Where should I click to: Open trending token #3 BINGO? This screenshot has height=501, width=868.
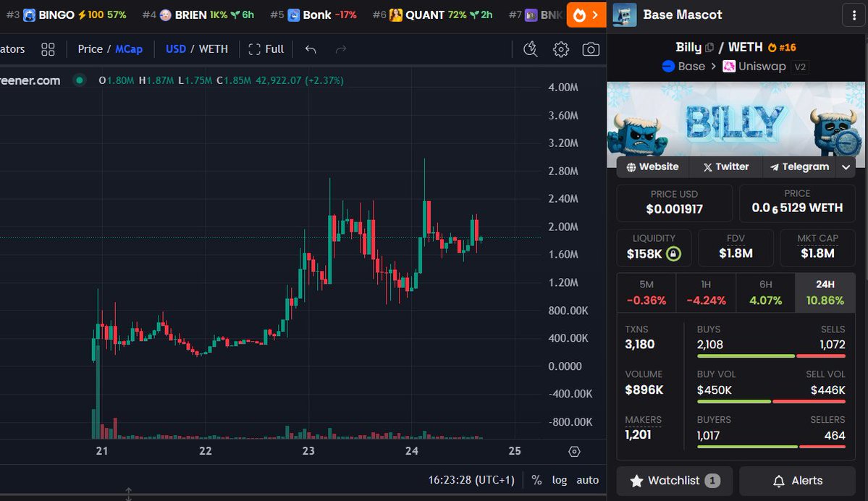(x=66, y=15)
